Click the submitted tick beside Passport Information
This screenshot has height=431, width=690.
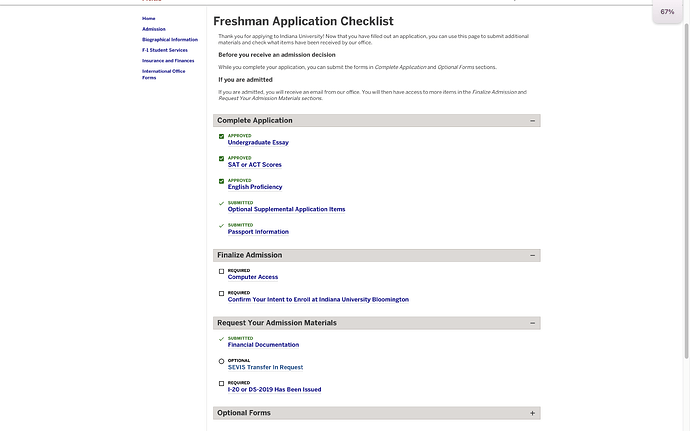point(221,226)
